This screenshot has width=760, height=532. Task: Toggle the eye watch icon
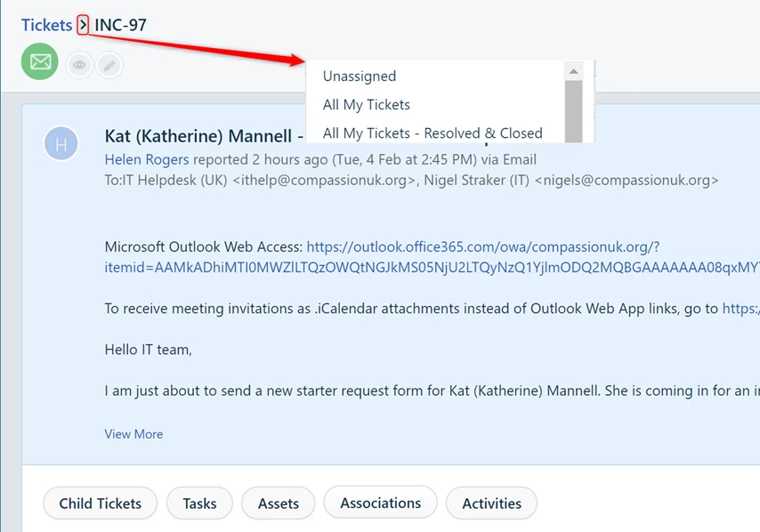tap(79, 65)
